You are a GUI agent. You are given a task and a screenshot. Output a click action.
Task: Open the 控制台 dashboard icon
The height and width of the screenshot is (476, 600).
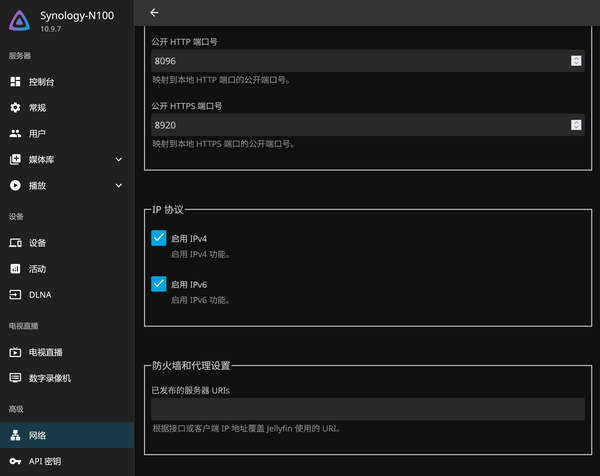[15, 82]
